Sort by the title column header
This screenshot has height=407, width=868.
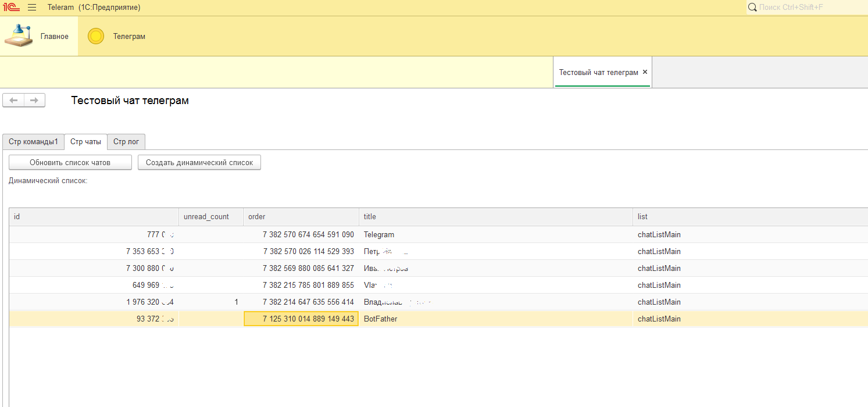click(x=495, y=216)
